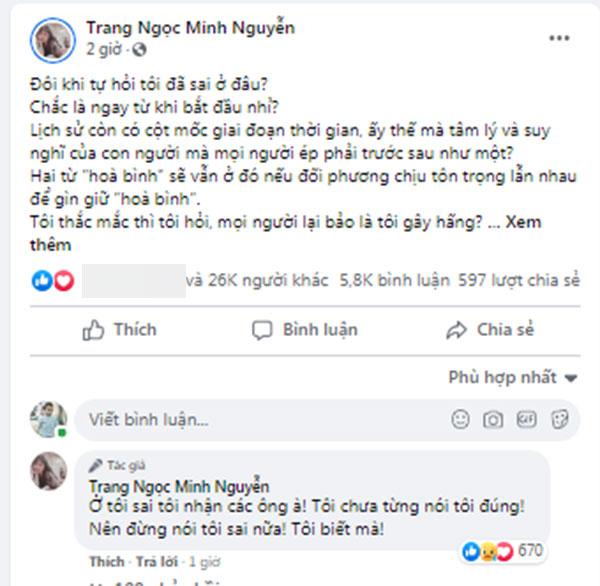Viewport: 600px width, 586px height.
Task: Click the post author's profile picture
Action: coord(50,38)
